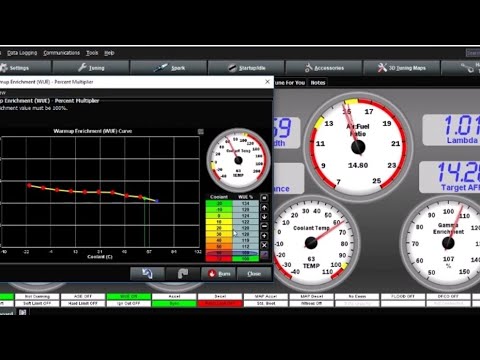Click the down-arrow decrement button beside the table
The width and height of the screenshot is (480, 360).
tap(264, 217)
